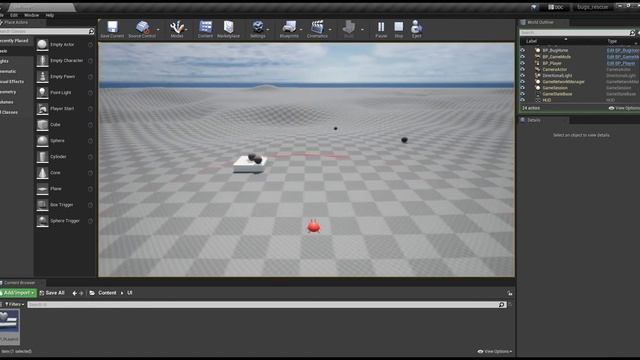Toggle visibility of BP_BugHome actor
This screenshot has height=360, width=640.
point(522,50)
